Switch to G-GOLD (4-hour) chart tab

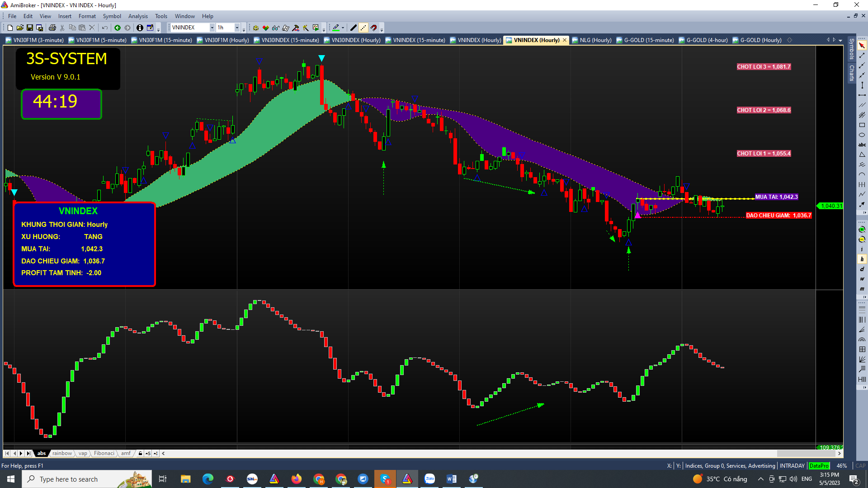(707, 40)
